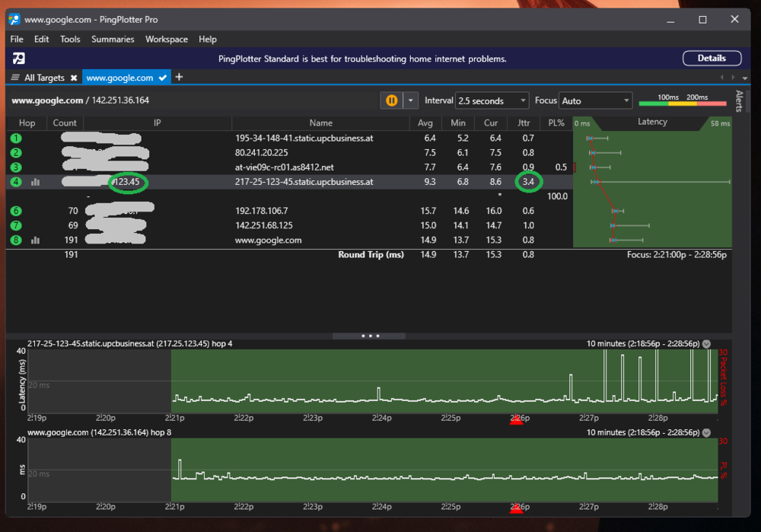Open the dropdown arrow next to pause
This screenshot has height=532, width=761.
point(411,100)
